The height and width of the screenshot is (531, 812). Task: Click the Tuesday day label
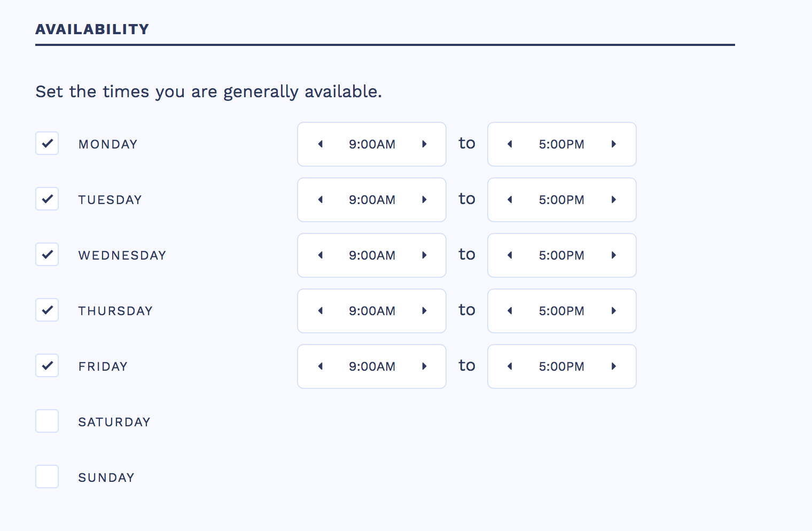point(110,200)
